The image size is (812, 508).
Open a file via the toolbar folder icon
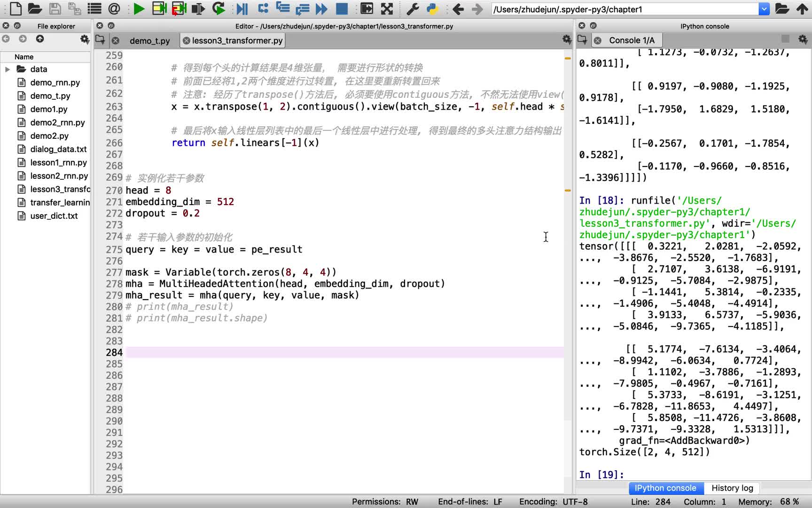[x=35, y=8]
